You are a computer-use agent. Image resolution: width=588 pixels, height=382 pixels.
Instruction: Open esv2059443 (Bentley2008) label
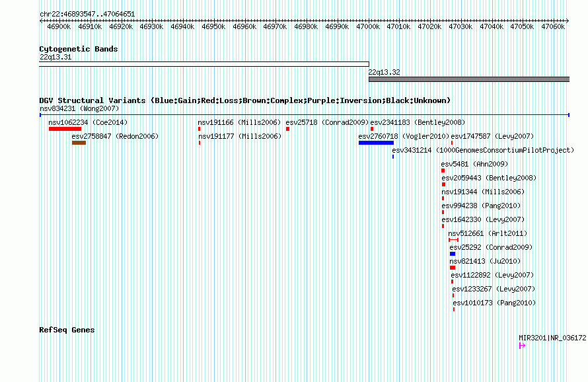point(489,178)
